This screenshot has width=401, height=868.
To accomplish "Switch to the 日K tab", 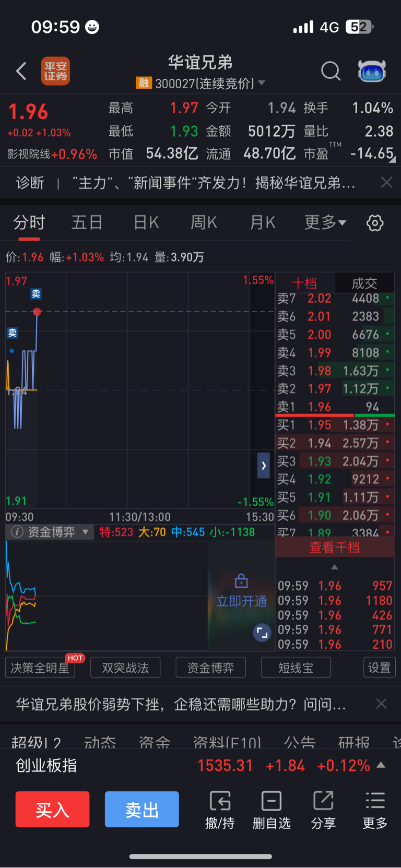I will coord(146,223).
